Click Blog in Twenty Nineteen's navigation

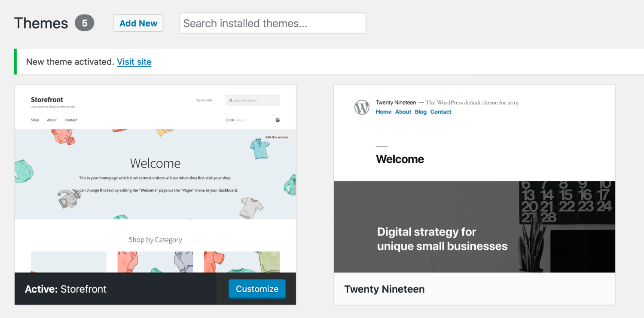421,112
